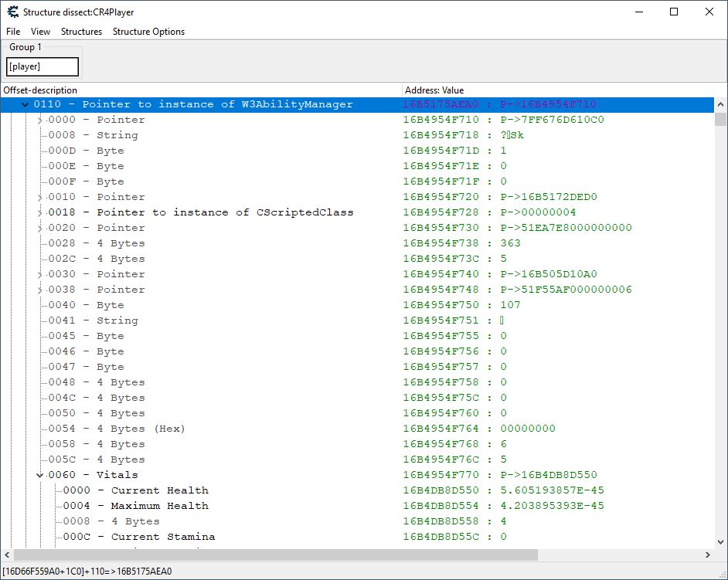728x580 pixels.
Task: Select the Current Stamina row
Action: coord(162,537)
